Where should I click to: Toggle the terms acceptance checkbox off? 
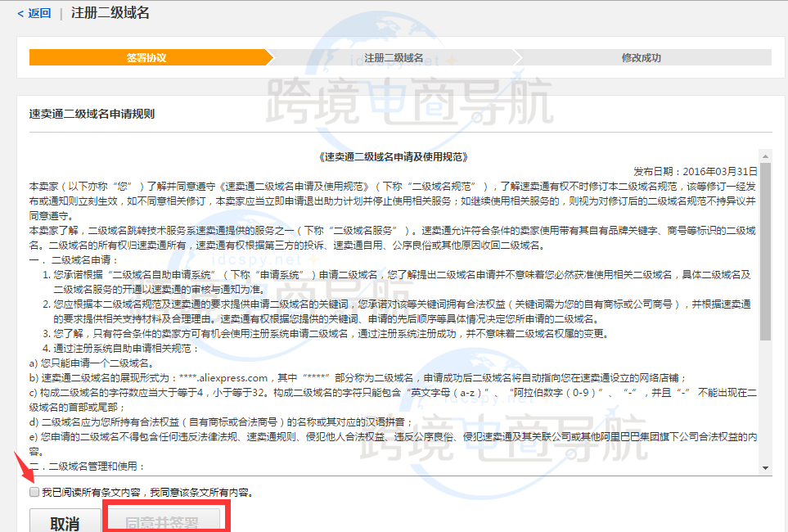(34, 491)
